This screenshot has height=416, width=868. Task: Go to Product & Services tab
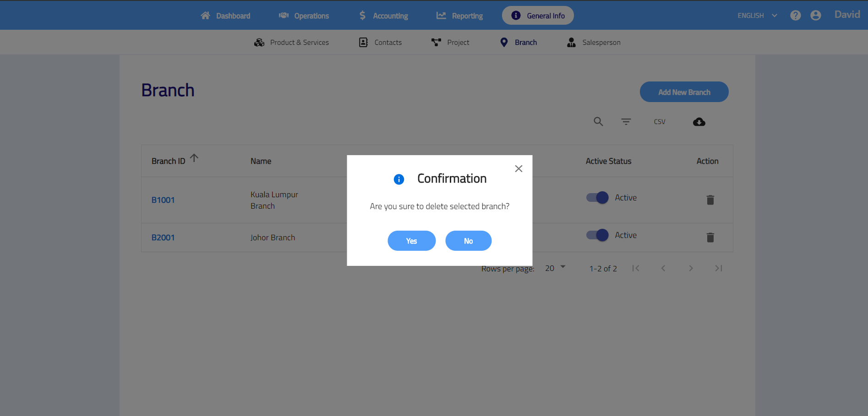pyautogui.click(x=291, y=43)
